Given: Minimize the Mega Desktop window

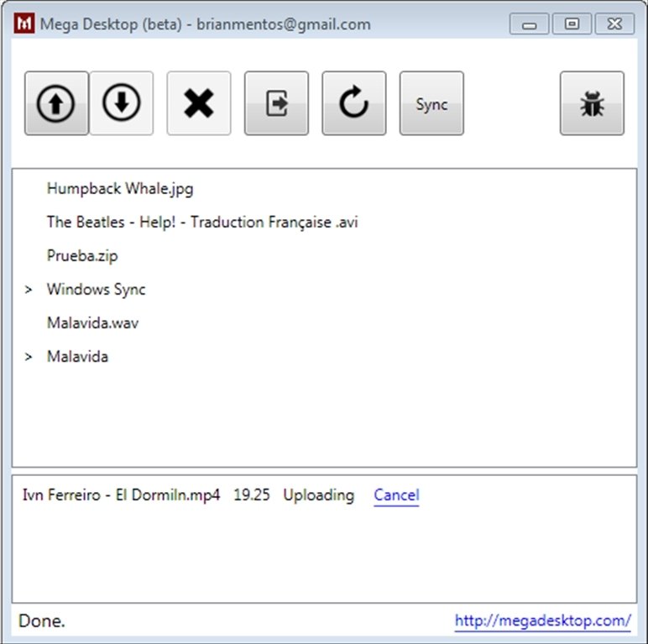Looking at the screenshot, I should tap(529, 24).
